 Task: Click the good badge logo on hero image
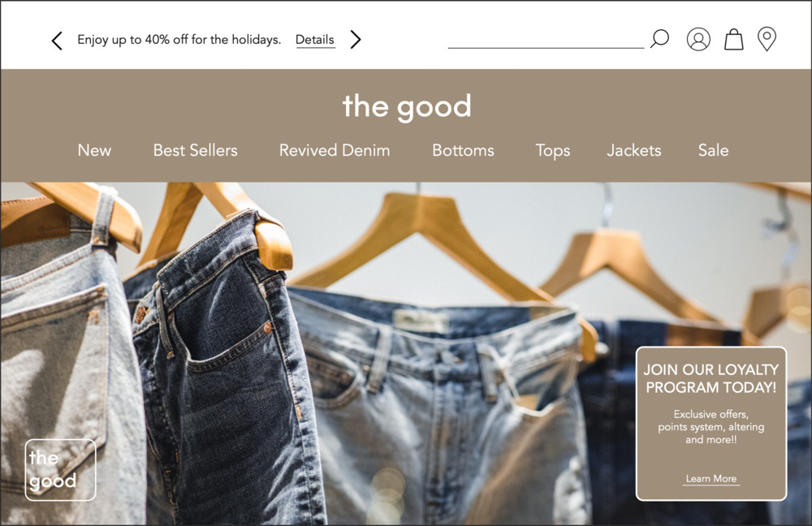click(x=61, y=469)
